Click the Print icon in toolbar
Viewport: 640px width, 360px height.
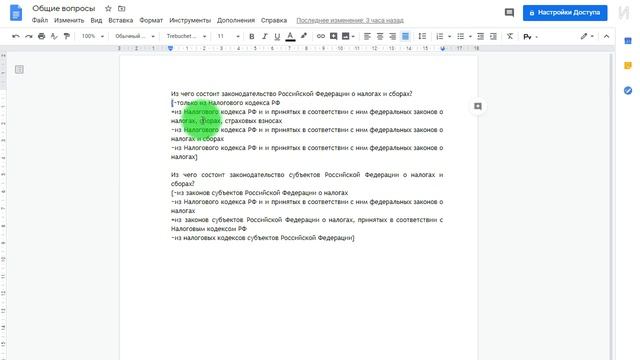41,36
